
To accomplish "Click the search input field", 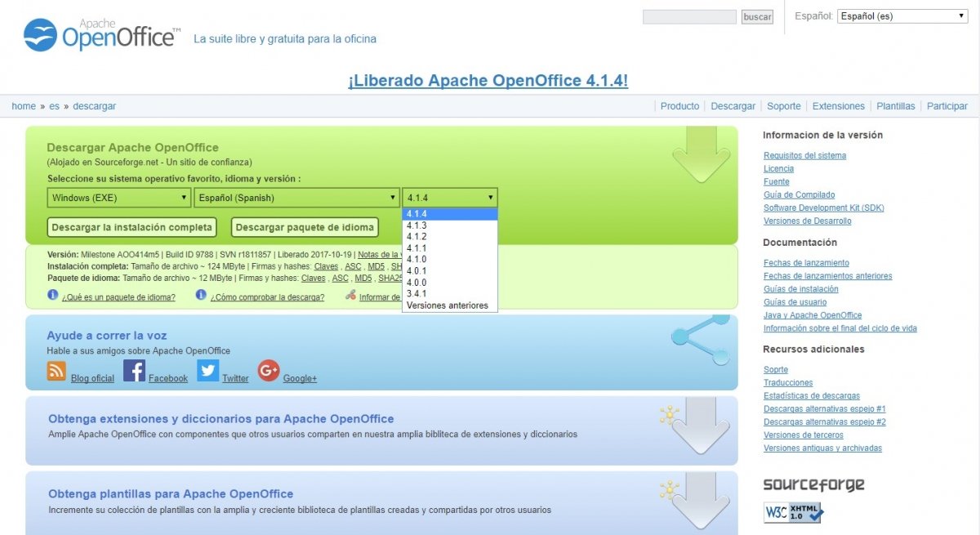I will coord(689,16).
